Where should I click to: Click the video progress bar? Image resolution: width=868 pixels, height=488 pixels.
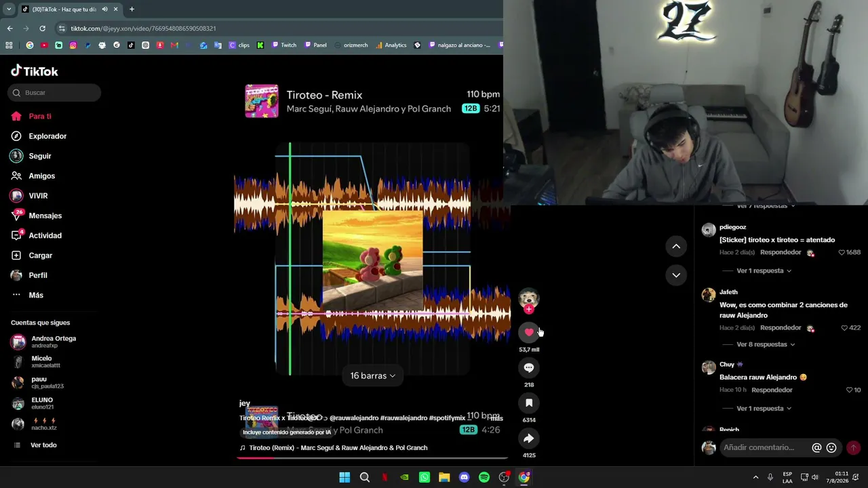coord(372,457)
